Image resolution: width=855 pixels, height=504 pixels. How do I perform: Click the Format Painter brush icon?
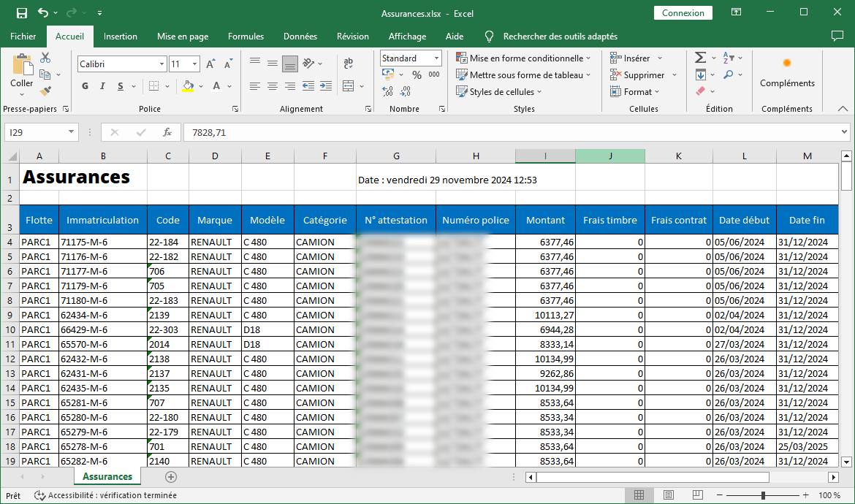click(x=46, y=91)
